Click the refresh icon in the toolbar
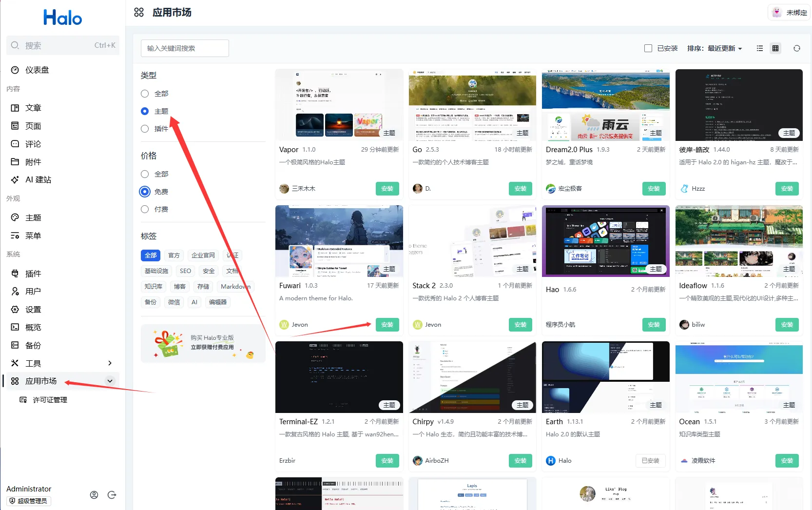Viewport: 812px width, 510px height. (796, 48)
